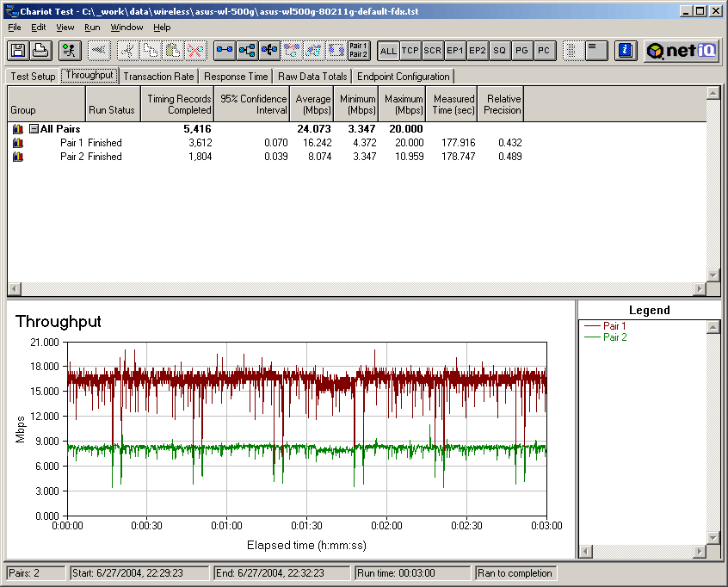The height and width of the screenshot is (587, 728).
Task: Click the Run test running-man icon
Action: click(x=69, y=51)
